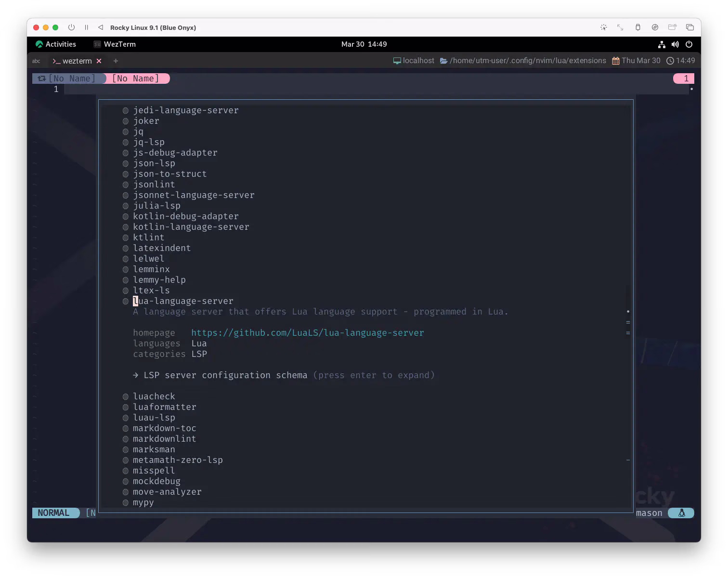Image resolution: width=728 pixels, height=578 pixels.
Task: Click the UTM windows icon
Action: [x=689, y=27]
